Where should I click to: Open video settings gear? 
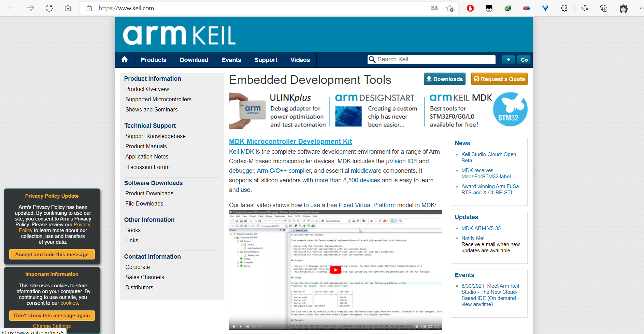(417, 327)
